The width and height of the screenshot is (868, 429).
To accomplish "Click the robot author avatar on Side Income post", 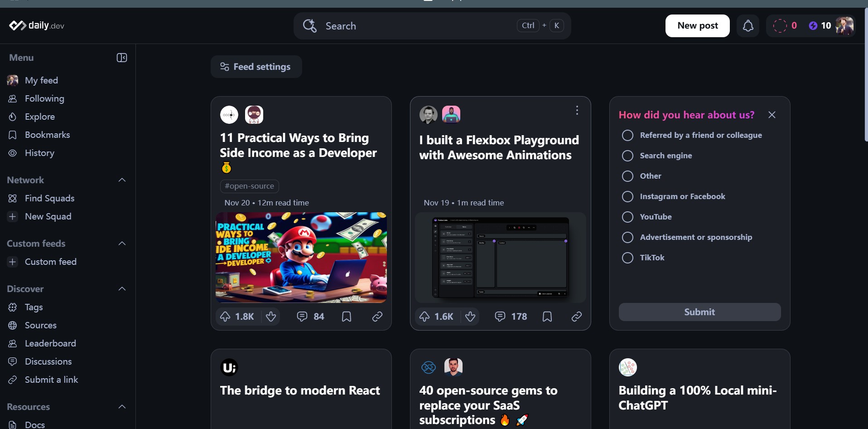I will pyautogui.click(x=254, y=115).
